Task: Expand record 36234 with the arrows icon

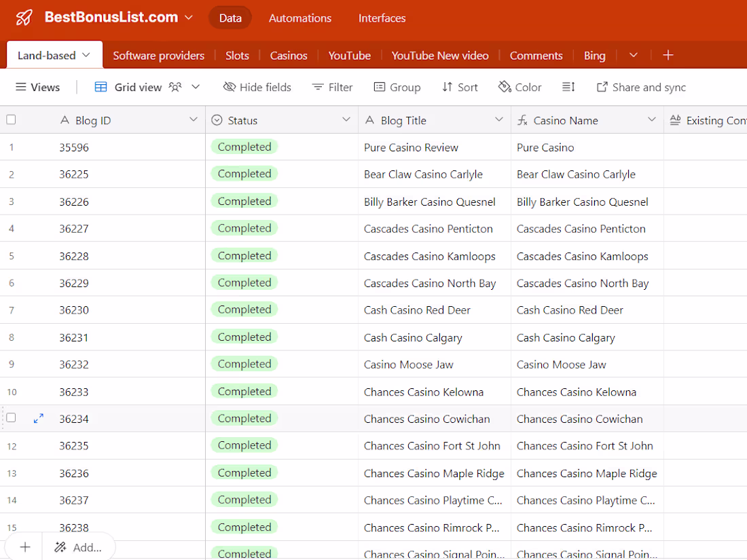Action: click(x=39, y=418)
